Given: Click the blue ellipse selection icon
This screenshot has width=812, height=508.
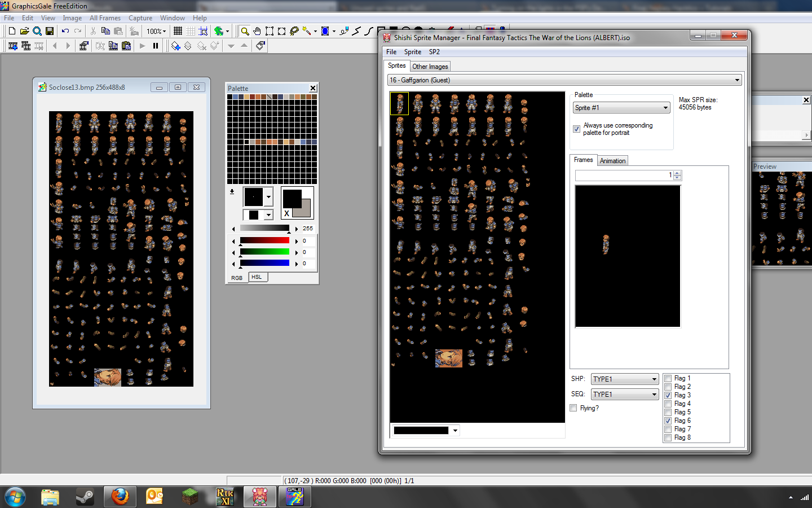Looking at the screenshot, I should pyautogui.click(x=325, y=31).
